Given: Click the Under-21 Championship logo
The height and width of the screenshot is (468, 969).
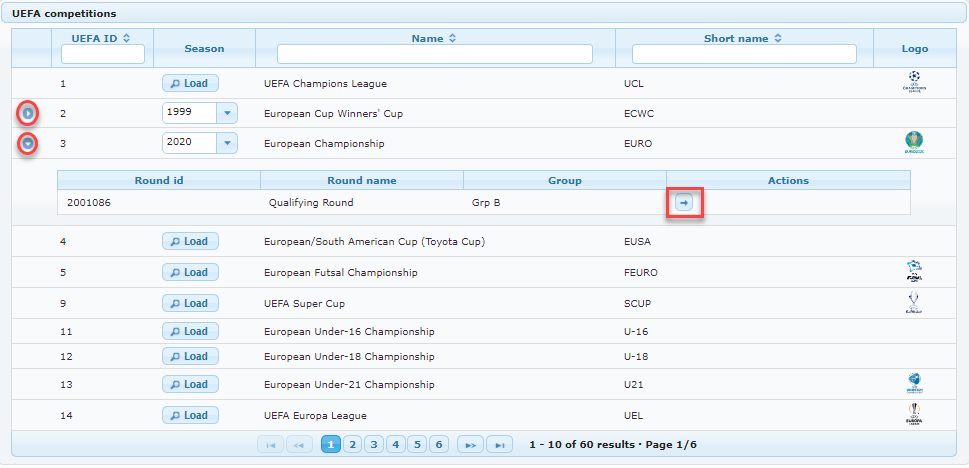Looking at the screenshot, I should coord(914,383).
